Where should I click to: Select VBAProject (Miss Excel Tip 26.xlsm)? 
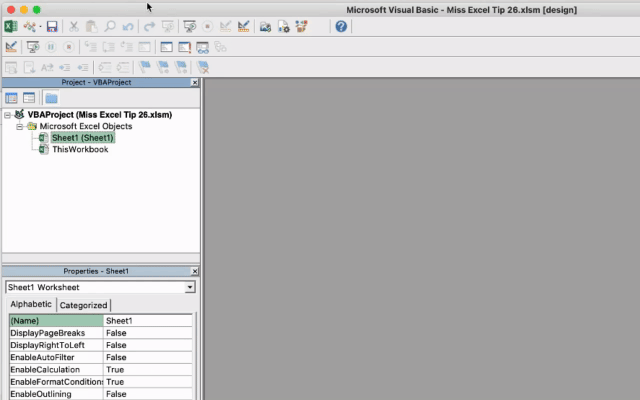(100, 115)
